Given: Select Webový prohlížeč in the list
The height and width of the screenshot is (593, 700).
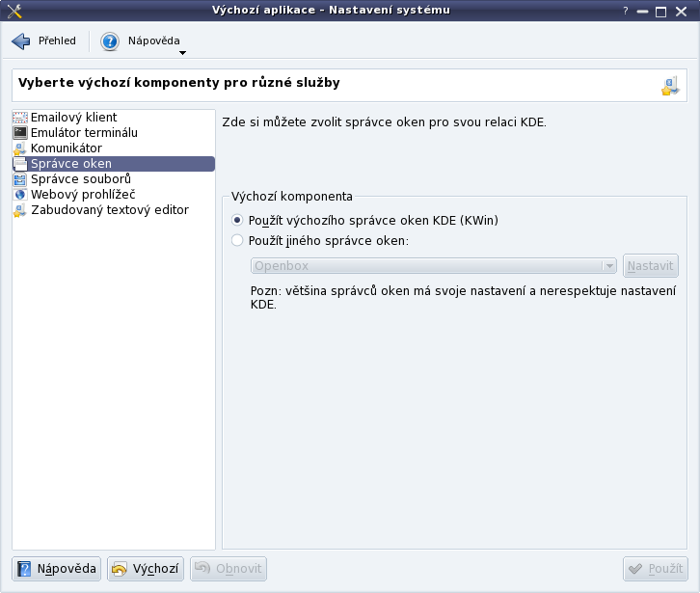Looking at the screenshot, I should 114,195.
